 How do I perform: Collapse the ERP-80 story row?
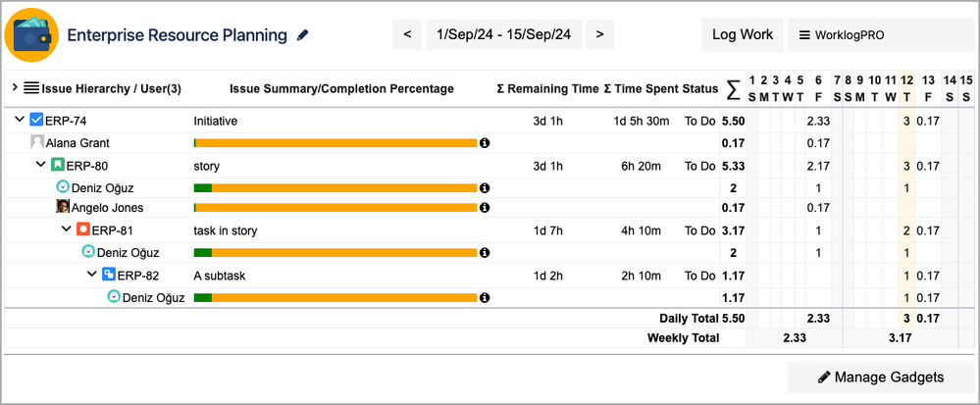click(x=41, y=166)
